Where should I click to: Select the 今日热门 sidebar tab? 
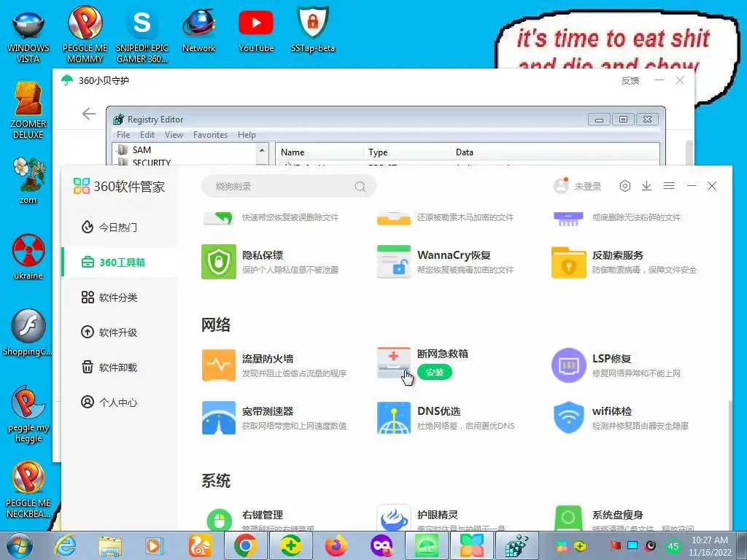pyautogui.click(x=120, y=227)
